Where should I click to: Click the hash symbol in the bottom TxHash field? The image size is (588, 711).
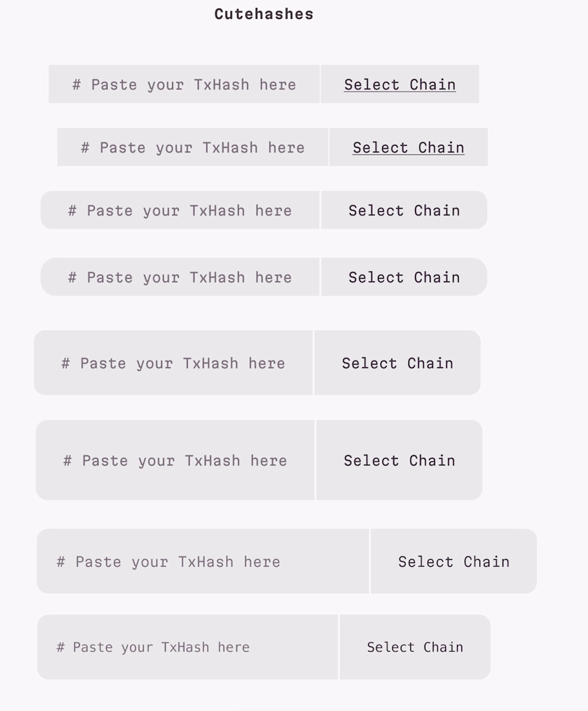[x=61, y=647]
